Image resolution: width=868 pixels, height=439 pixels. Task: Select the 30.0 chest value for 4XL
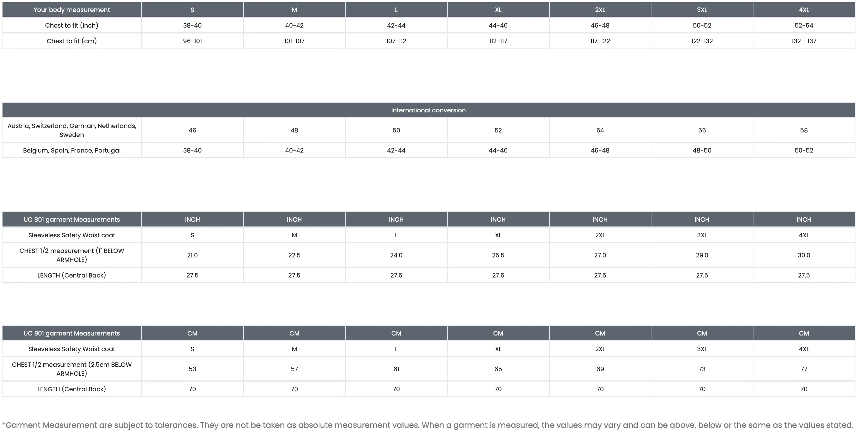coord(804,255)
